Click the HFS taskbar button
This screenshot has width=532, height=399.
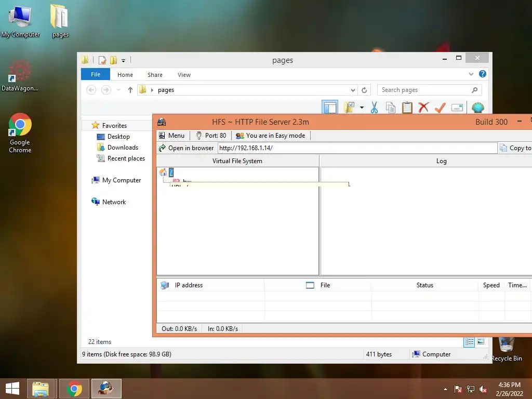click(x=106, y=389)
